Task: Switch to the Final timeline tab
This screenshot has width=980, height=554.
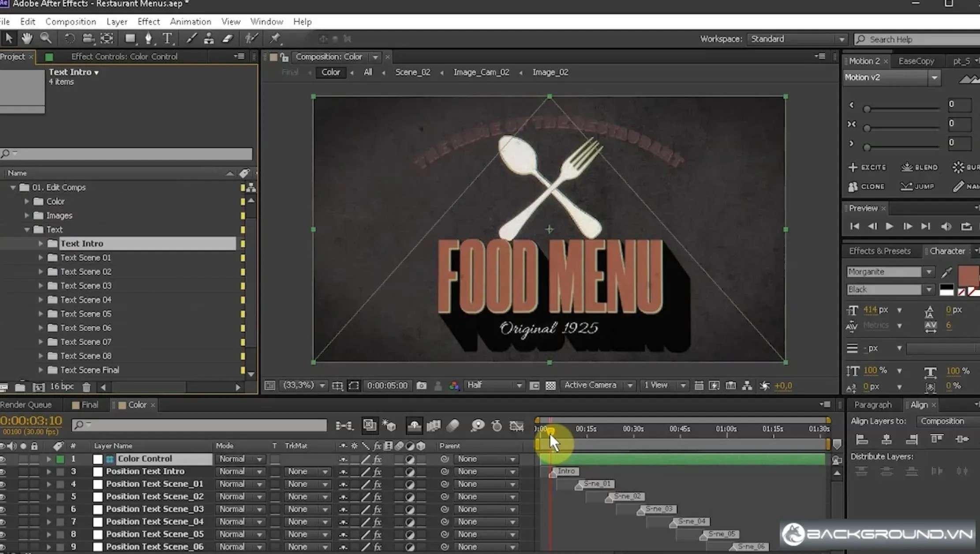Action: point(85,405)
